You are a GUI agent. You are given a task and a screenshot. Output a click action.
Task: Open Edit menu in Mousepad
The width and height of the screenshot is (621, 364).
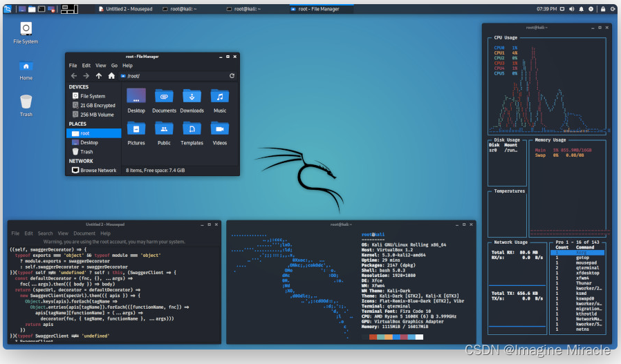(x=28, y=233)
